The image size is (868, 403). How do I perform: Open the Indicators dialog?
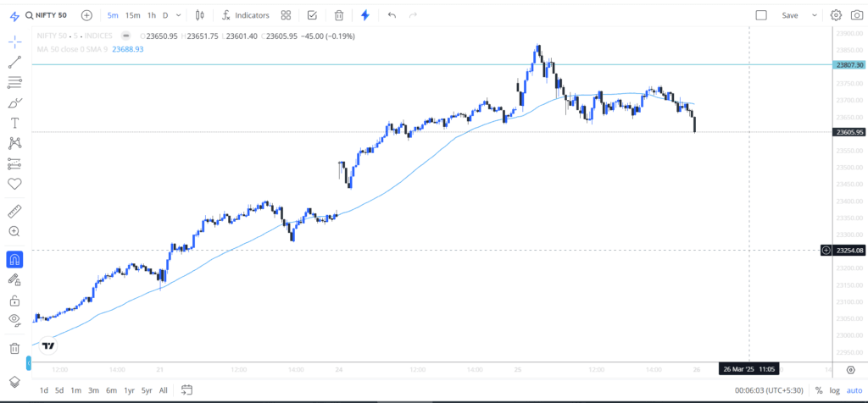[245, 15]
